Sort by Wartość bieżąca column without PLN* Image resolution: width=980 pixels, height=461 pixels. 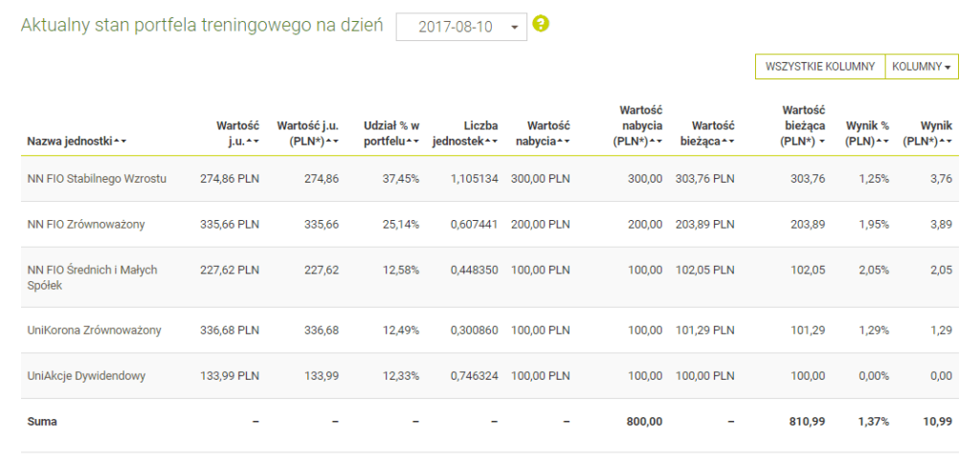pyautogui.click(x=728, y=142)
